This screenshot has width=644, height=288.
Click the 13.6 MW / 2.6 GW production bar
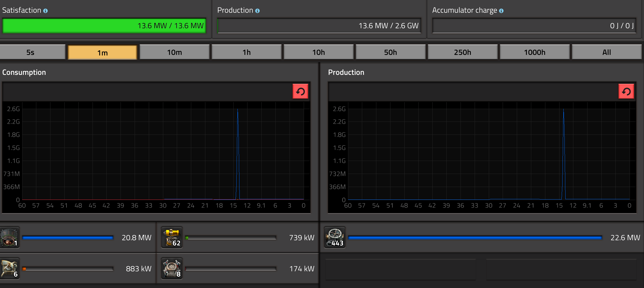[319, 26]
